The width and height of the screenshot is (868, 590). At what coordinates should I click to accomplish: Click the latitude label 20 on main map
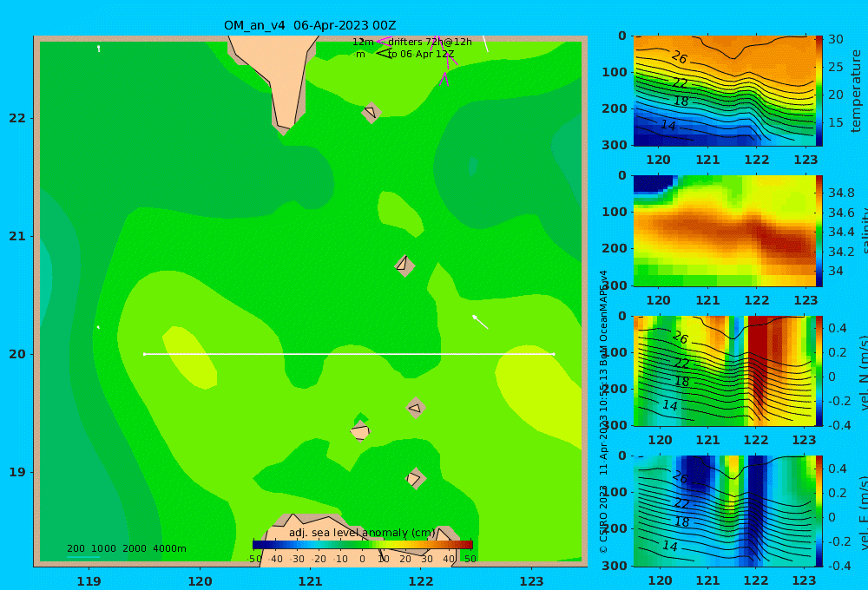tap(17, 354)
